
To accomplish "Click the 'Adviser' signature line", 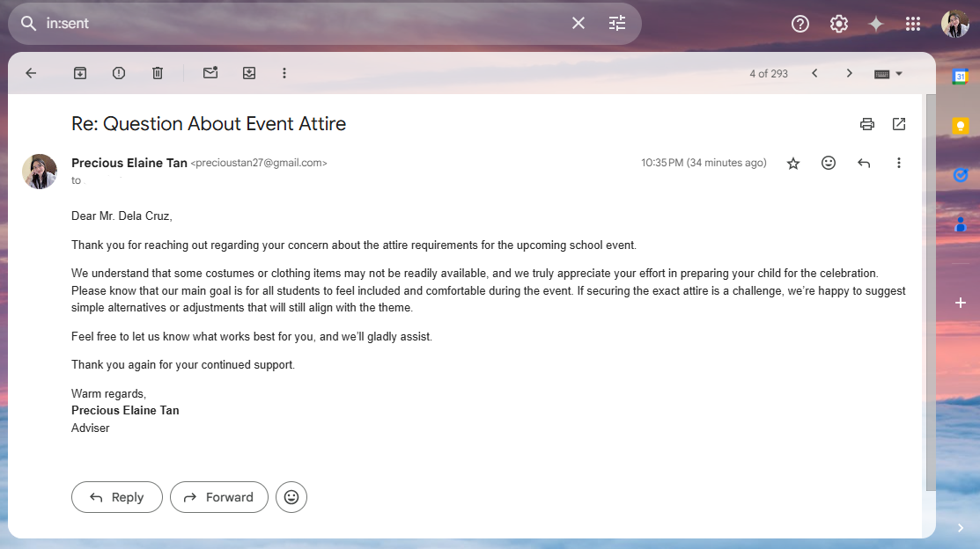I will pos(91,428).
